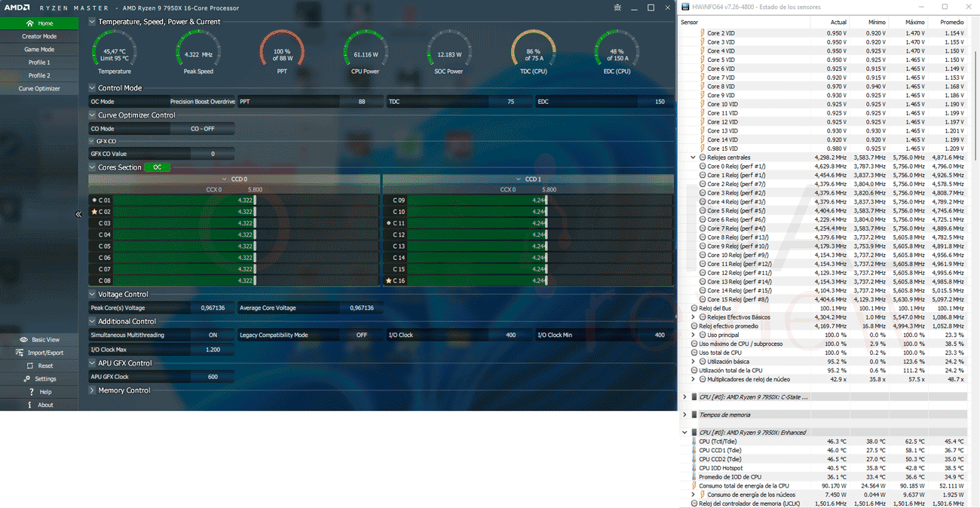Collapse the Control Mode section
Image resolution: width=980 pixels, height=508 pixels.
point(92,88)
